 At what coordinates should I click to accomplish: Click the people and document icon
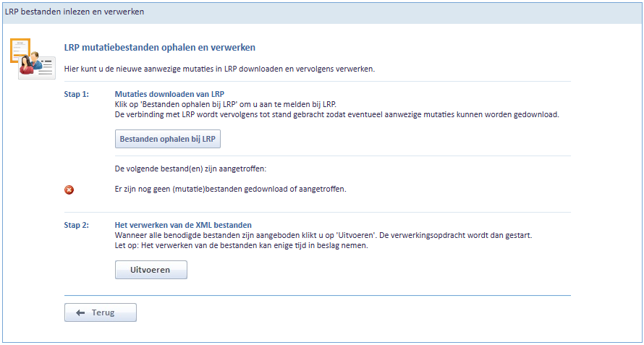pos(32,58)
